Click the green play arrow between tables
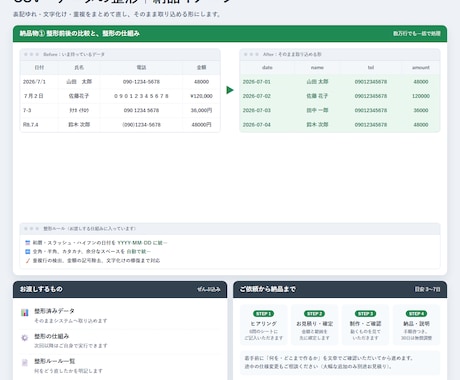 coord(230,90)
